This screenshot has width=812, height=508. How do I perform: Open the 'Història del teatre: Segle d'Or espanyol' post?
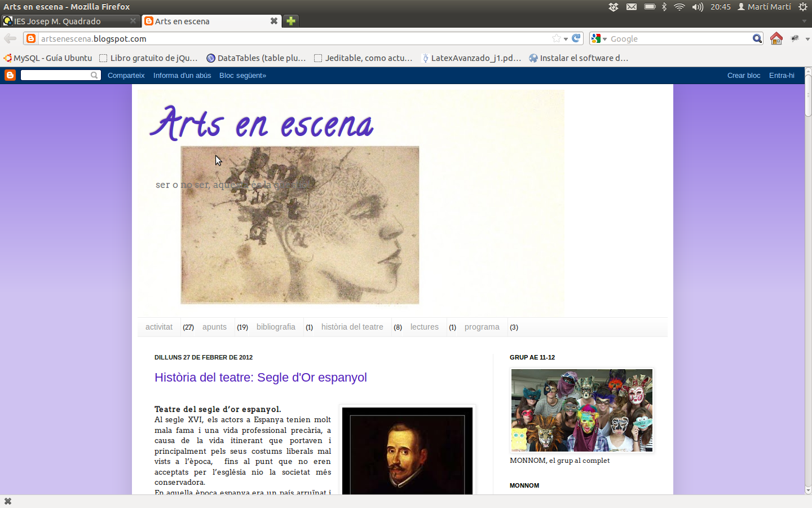point(261,378)
